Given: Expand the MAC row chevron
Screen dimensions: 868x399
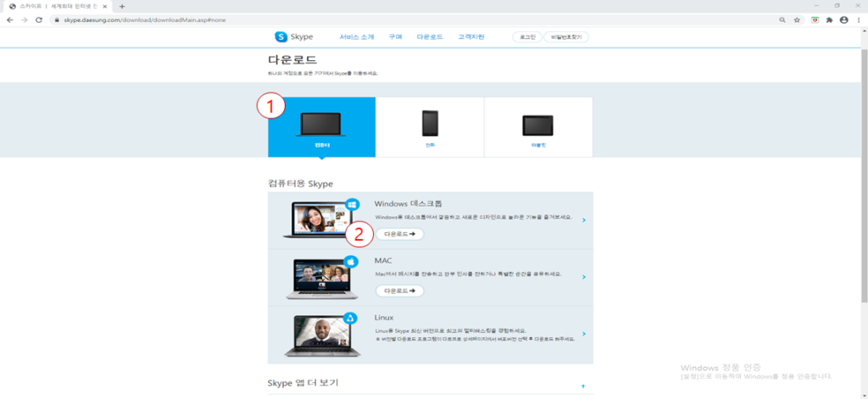Looking at the screenshot, I should pyautogui.click(x=584, y=277).
